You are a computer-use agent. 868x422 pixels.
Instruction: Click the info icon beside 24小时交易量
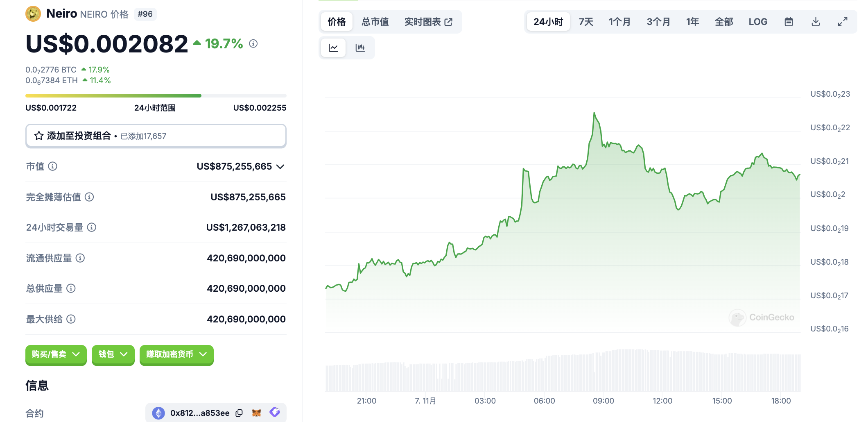point(92,227)
